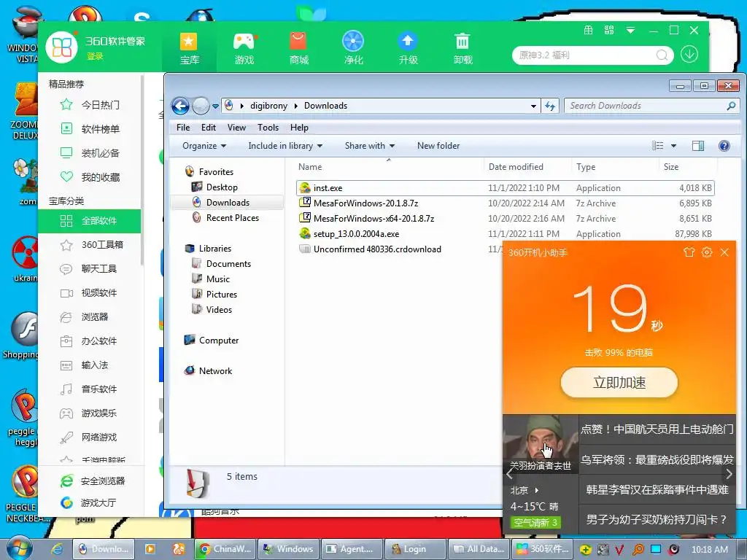Select 输入法 category
The width and height of the screenshot is (747, 560).
pos(90,365)
